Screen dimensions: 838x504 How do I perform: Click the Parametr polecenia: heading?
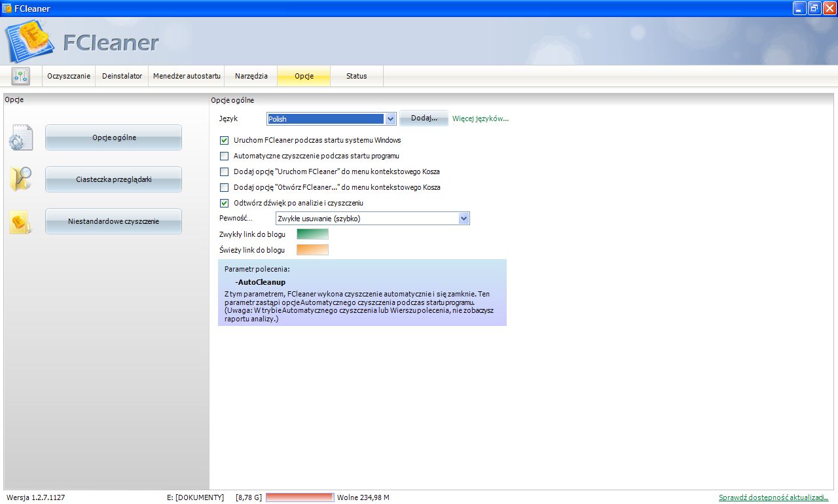[x=257, y=269]
